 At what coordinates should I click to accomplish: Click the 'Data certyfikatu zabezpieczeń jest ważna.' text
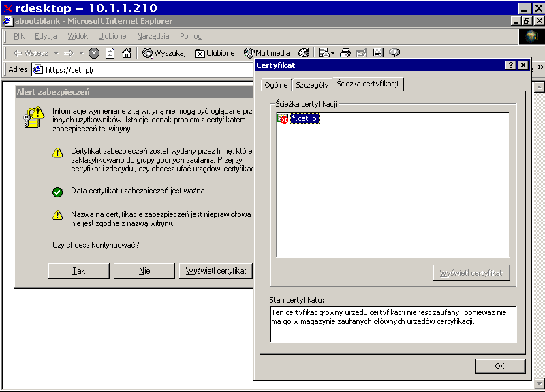point(138,191)
